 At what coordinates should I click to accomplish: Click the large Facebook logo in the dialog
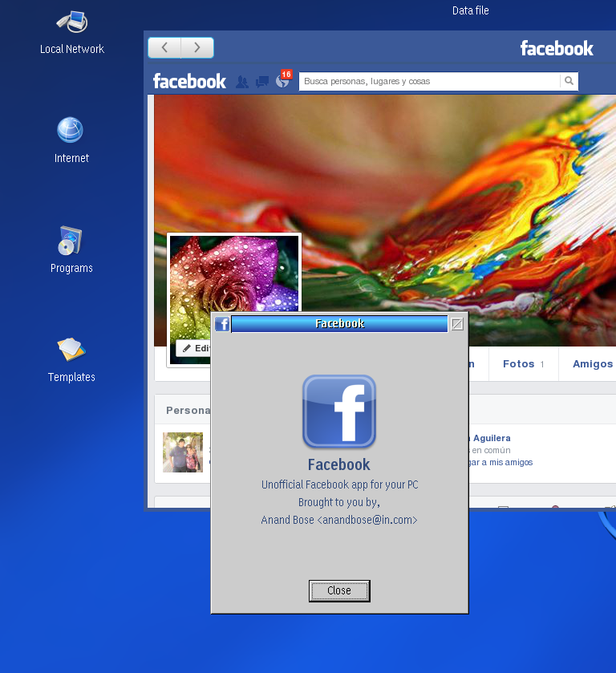click(x=339, y=412)
